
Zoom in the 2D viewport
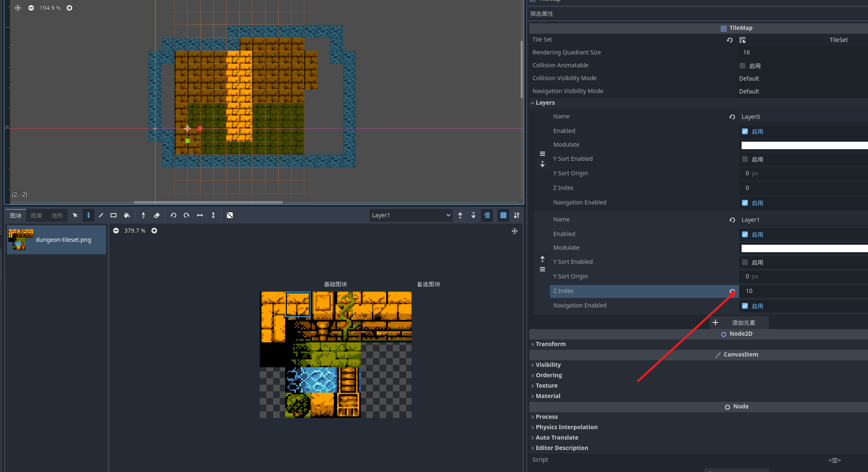(69, 8)
